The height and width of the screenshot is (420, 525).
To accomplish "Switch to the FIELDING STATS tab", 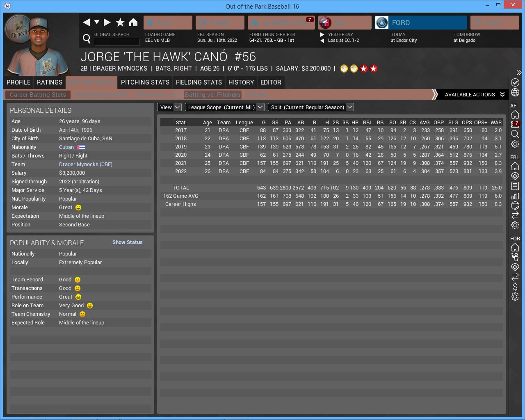I will coord(199,82).
